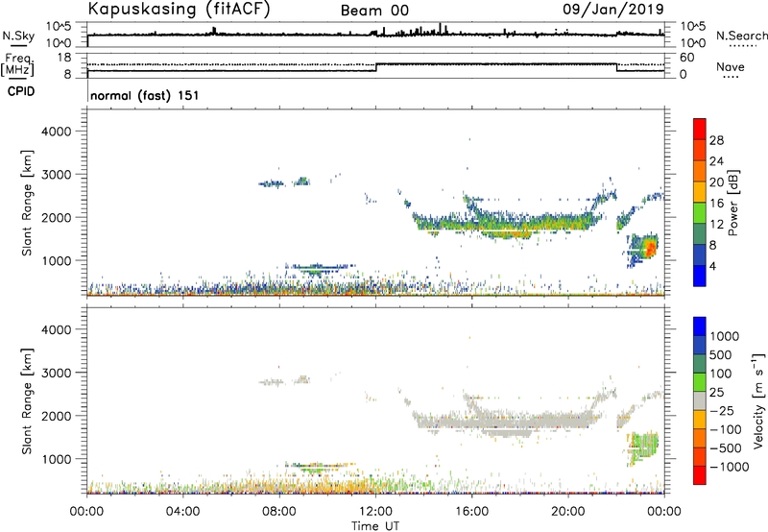768x532 pixels.
Task: Click the '500' tick on velocity scale
Action: (x=721, y=354)
